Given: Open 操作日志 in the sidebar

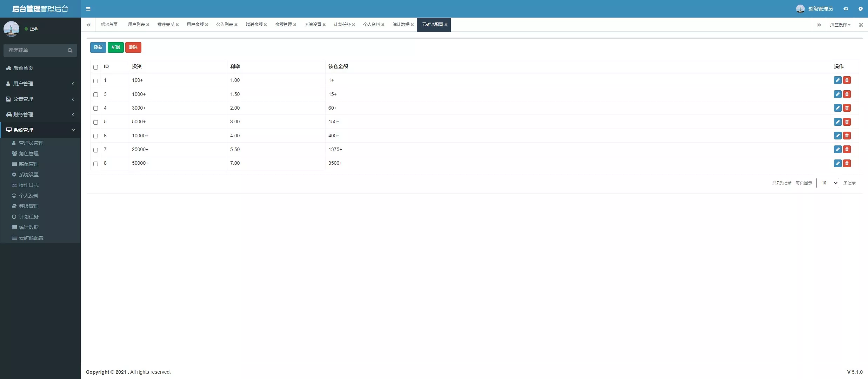Looking at the screenshot, I should click(28, 185).
